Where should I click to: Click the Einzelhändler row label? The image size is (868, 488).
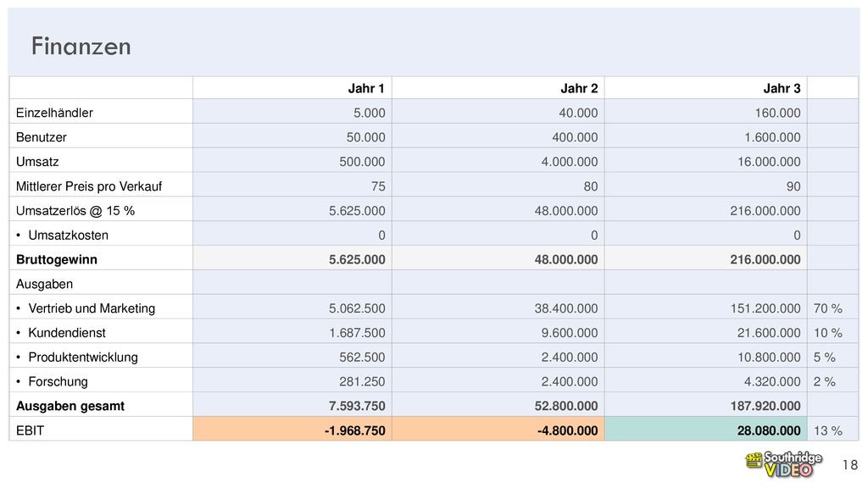[x=54, y=113]
